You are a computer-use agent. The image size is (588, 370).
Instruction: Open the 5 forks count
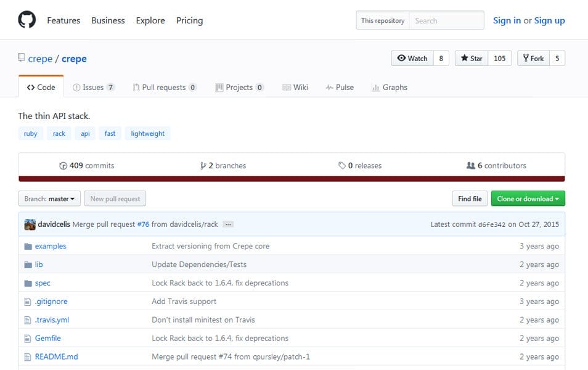tap(557, 58)
